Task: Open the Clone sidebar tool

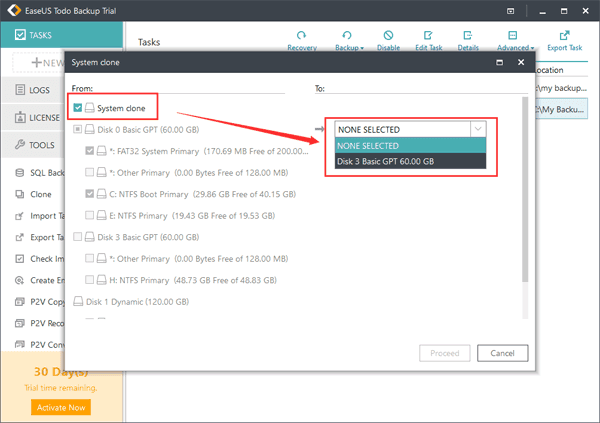Action: tap(34, 194)
